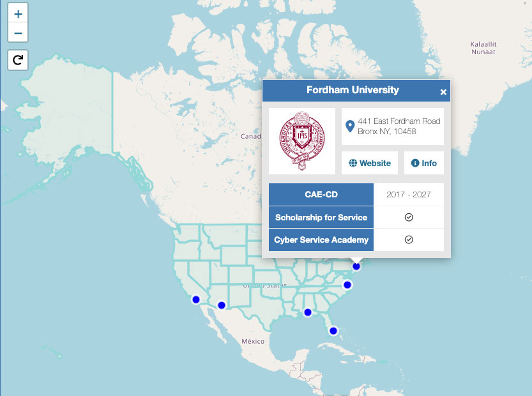
Task: Click the New York map marker under the popup
Action: pyautogui.click(x=357, y=266)
